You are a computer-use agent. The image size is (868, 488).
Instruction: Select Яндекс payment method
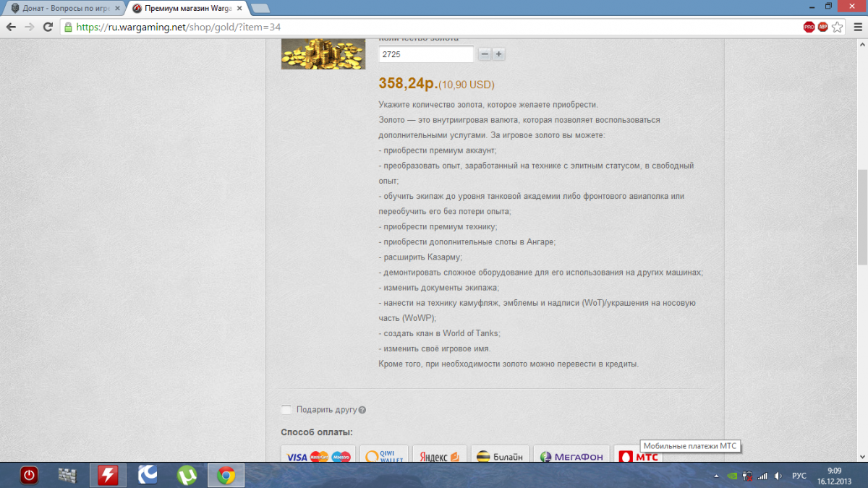440,454
